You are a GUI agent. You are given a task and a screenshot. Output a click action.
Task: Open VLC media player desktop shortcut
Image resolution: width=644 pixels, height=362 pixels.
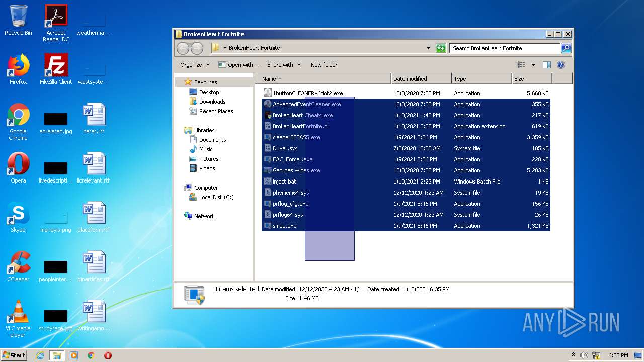click(x=18, y=319)
